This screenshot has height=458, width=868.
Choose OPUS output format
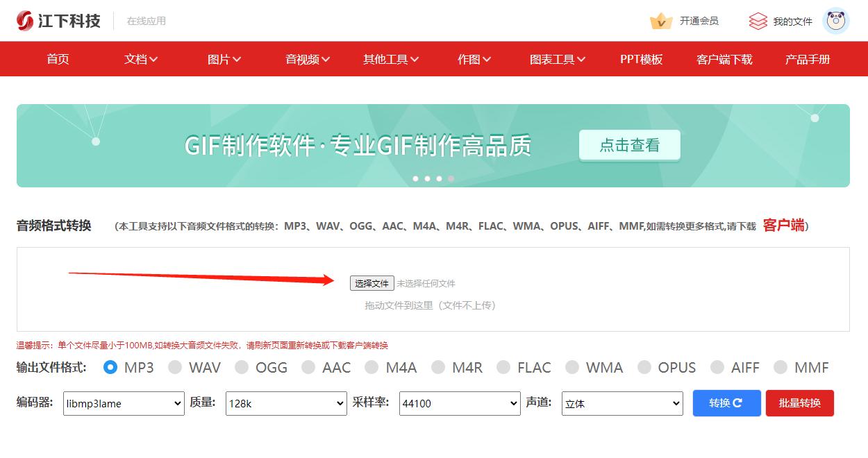click(x=646, y=368)
